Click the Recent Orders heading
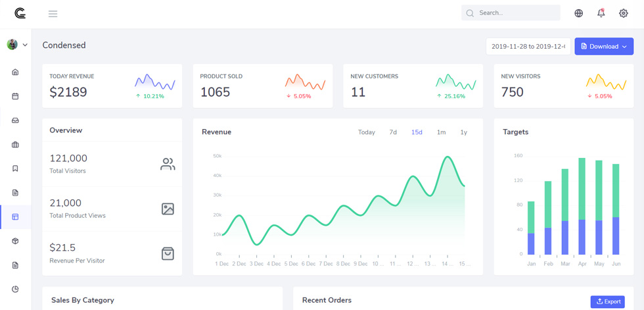This screenshot has height=310, width=644. click(x=327, y=300)
